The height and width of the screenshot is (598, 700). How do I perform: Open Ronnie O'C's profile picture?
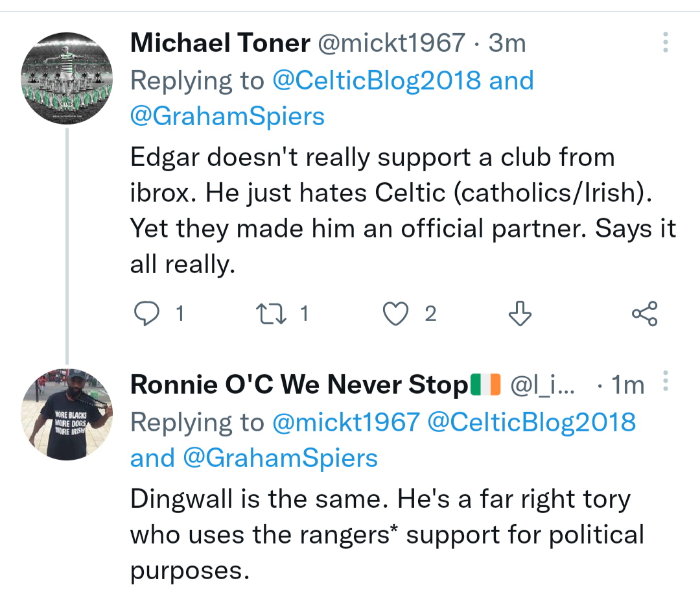67,415
